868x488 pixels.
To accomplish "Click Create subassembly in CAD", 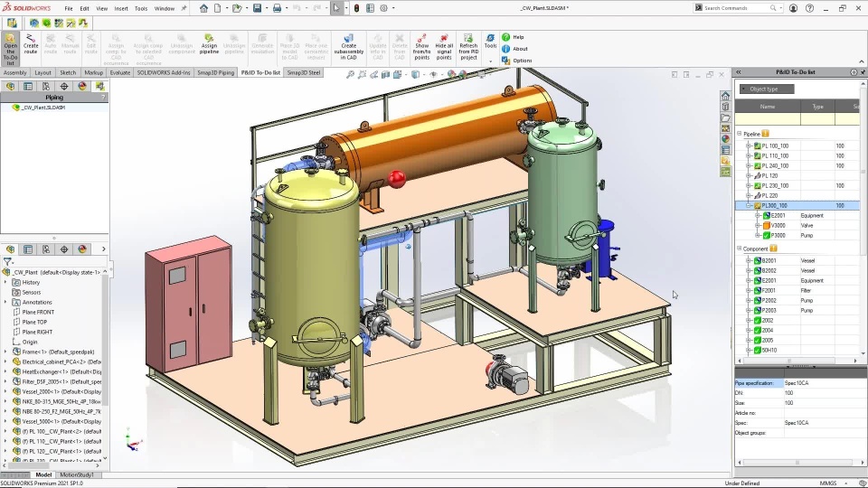I will tap(348, 46).
